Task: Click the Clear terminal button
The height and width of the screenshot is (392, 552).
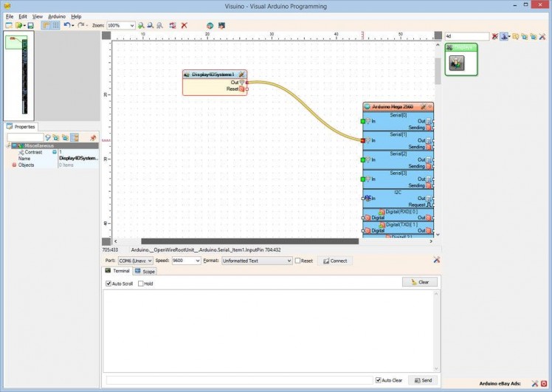Action: (420, 282)
